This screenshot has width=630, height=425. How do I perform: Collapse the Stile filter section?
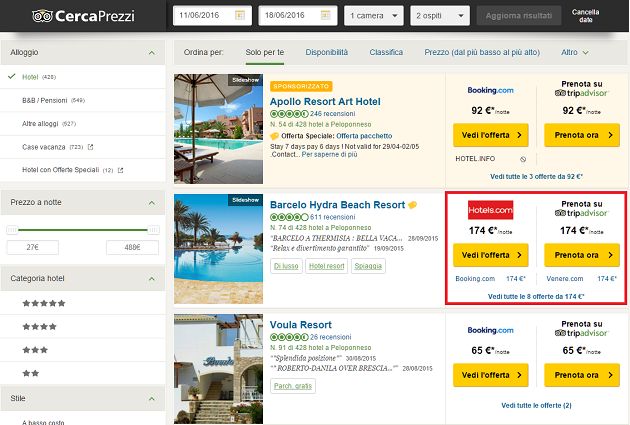click(x=151, y=398)
